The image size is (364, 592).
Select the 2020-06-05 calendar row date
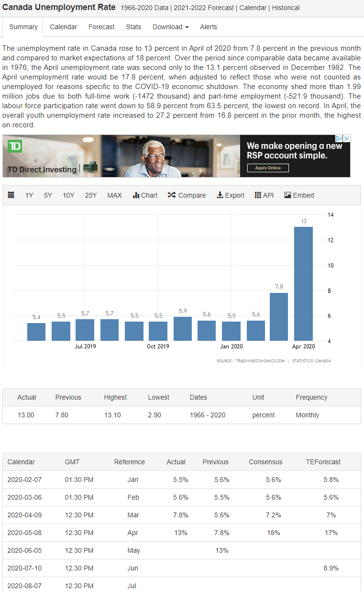[24, 550]
